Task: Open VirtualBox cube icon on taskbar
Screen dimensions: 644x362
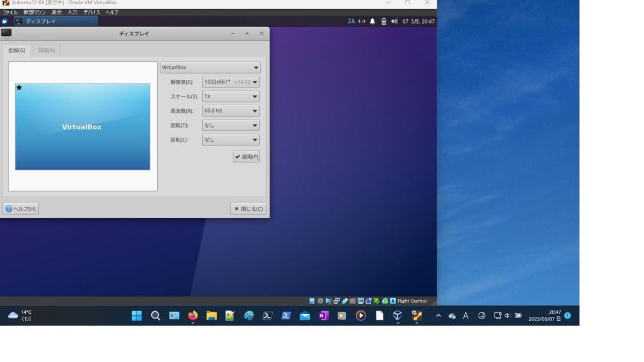Action: 398,316
